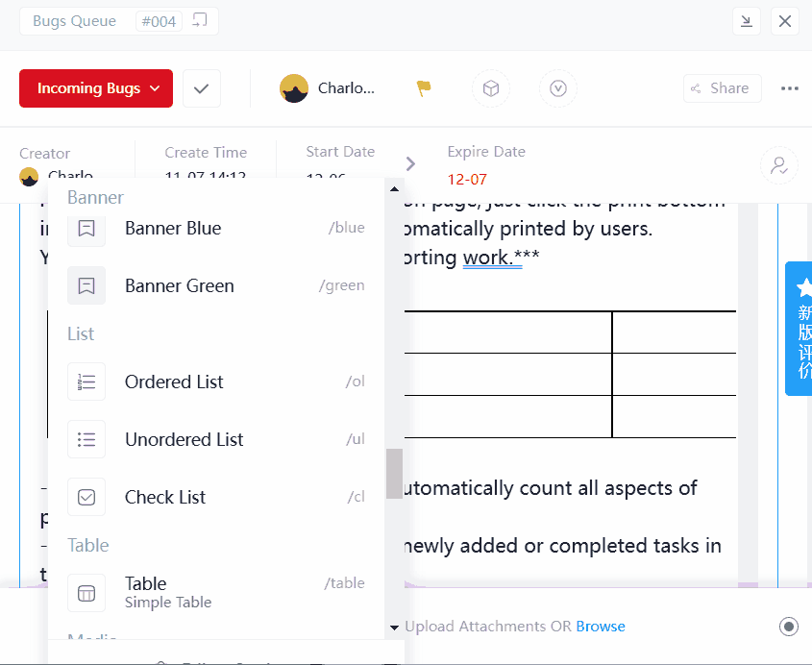Viewport: 812px width, 665px height.
Task: Click the Ordered List icon
Action: click(86, 382)
